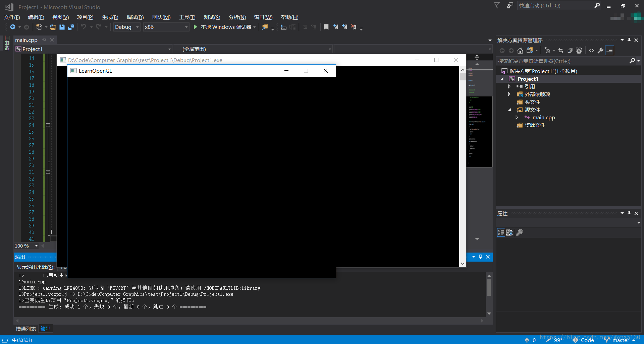Click the Find in Files toolbar icon
644x344 pixels.
[x=265, y=27]
